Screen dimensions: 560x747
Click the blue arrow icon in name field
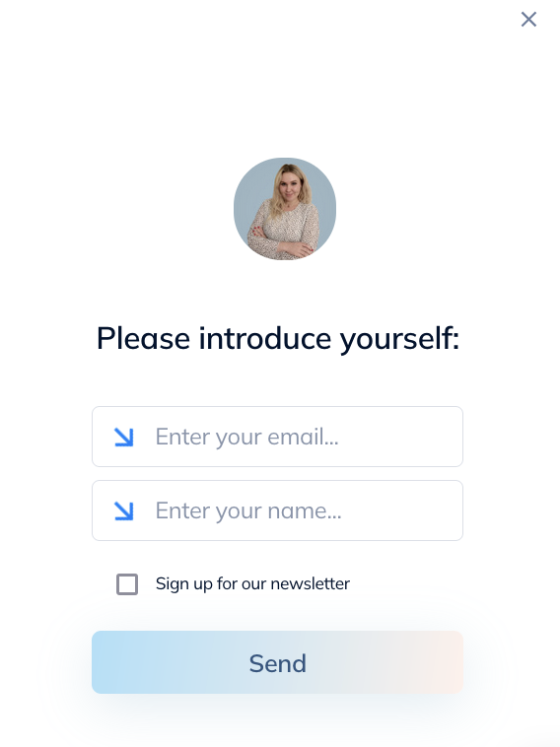pyautogui.click(x=124, y=510)
